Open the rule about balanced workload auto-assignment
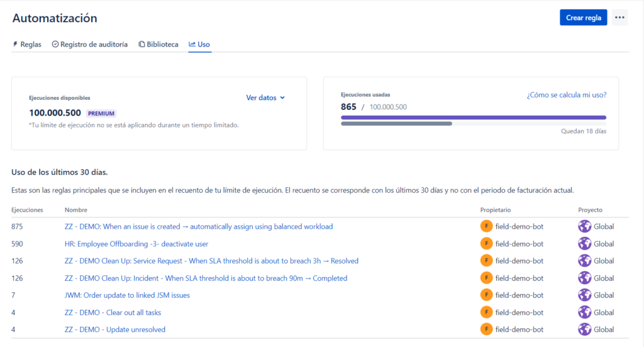The height and width of the screenshot is (347, 644). [199, 226]
